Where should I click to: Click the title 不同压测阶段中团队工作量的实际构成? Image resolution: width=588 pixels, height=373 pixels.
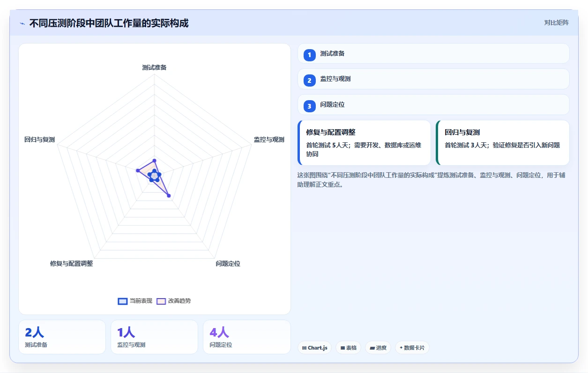(109, 23)
